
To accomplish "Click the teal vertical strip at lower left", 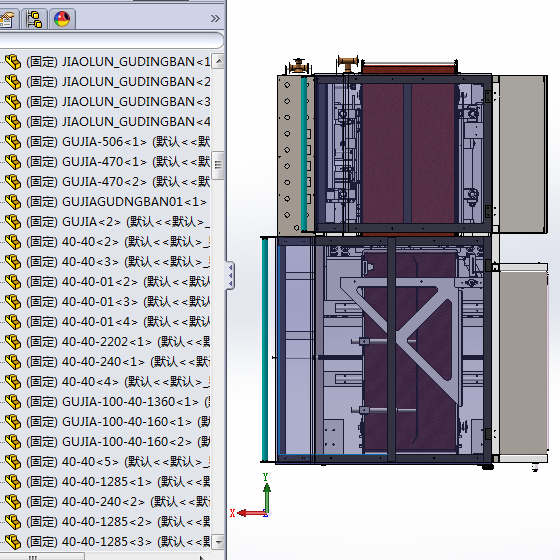I will 265,349.
